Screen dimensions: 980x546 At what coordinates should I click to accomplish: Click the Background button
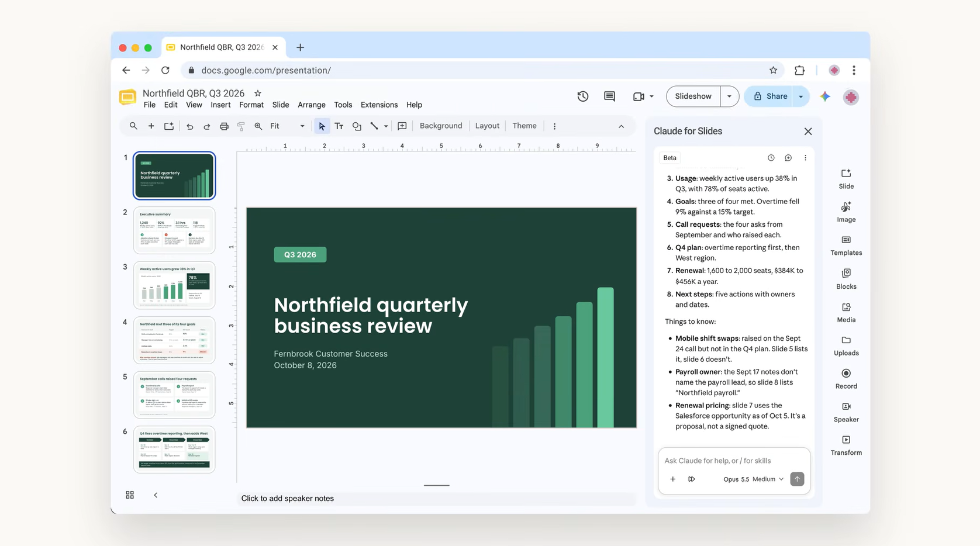click(x=441, y=126)
